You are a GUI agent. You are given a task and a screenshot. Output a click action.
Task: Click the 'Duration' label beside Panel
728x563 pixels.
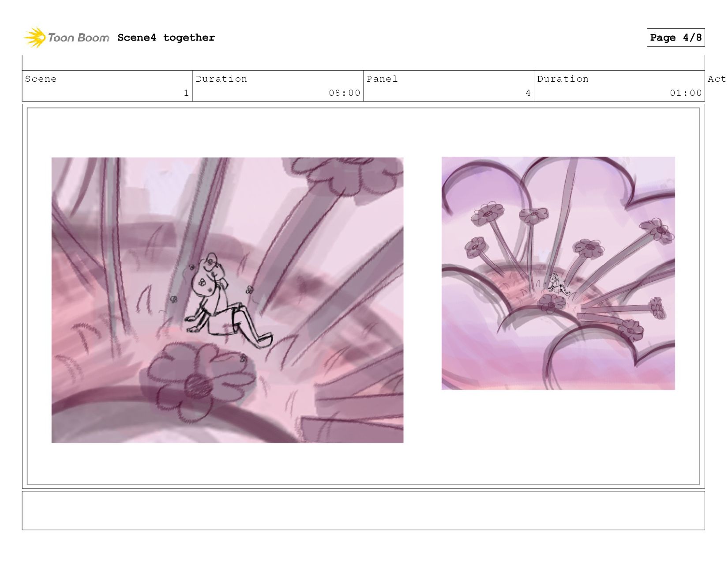click(x=563, y=79)
